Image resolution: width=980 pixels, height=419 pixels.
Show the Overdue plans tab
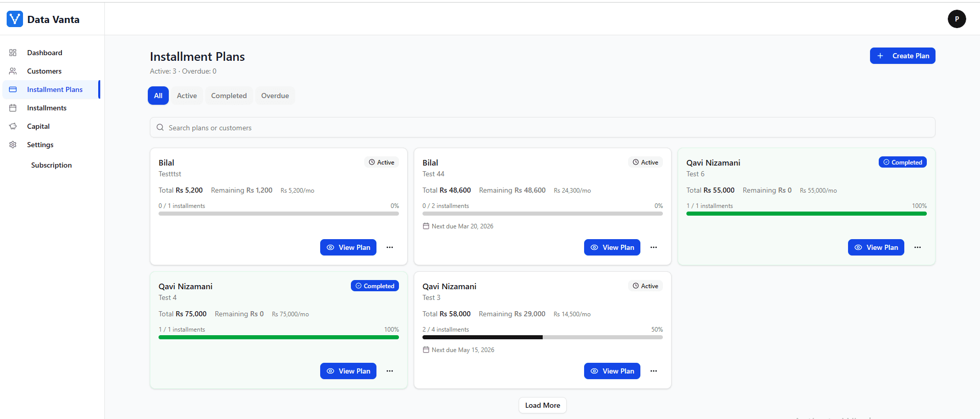(x=275, y=96)
